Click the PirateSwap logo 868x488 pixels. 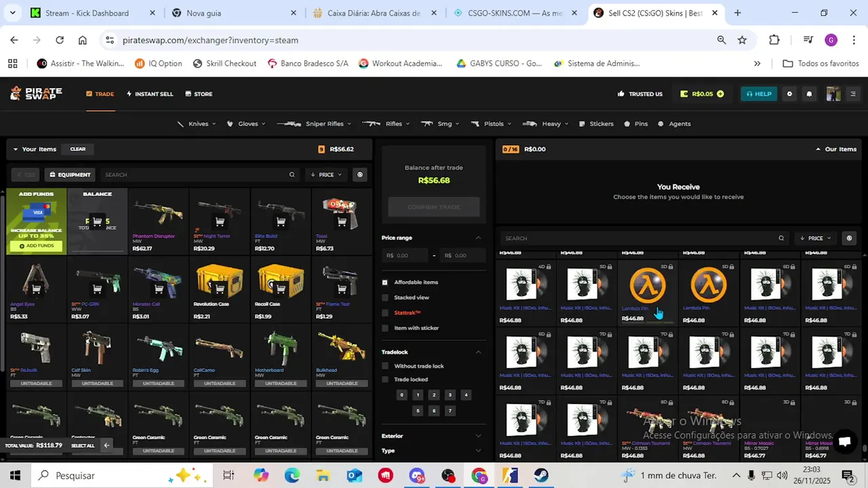36,94
